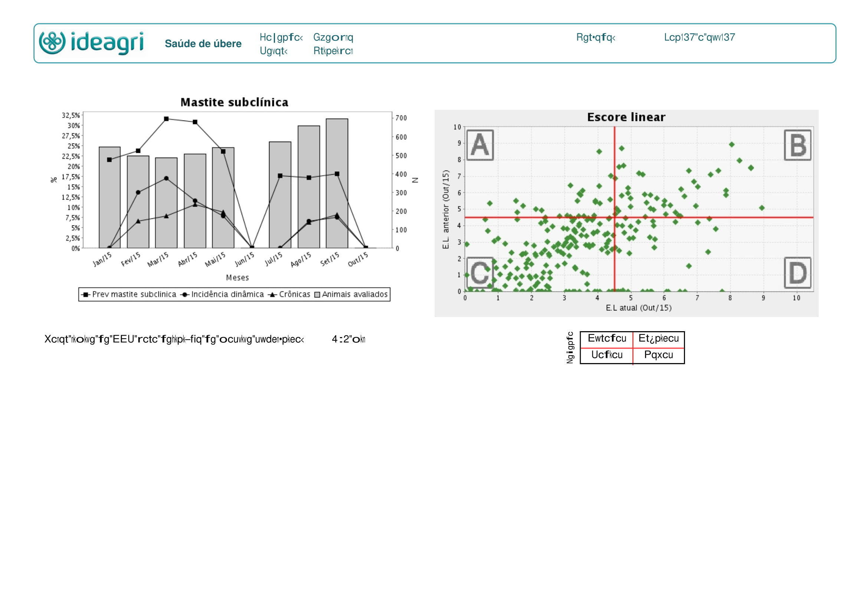868x613 pixels.
Task: Click the Prev mastite subclinica legend square marker
Action: pyautogui.click(x=86, y=294)
